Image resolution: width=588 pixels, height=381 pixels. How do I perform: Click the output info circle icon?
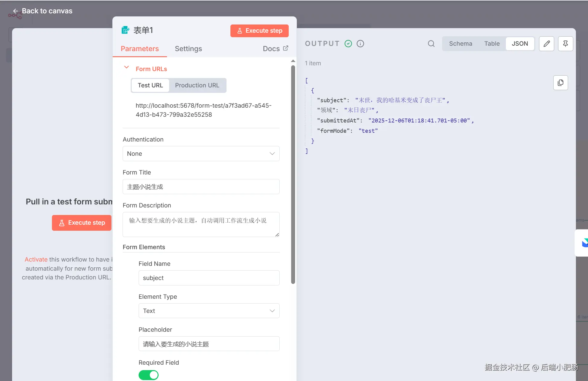pyautogui.click(x=360, y=44)
